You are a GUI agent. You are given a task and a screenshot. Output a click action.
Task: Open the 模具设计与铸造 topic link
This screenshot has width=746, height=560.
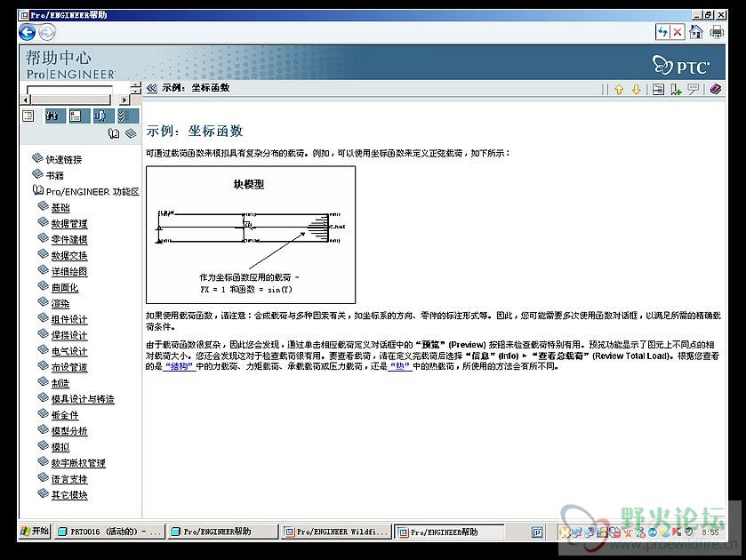(x=83, y=399)
